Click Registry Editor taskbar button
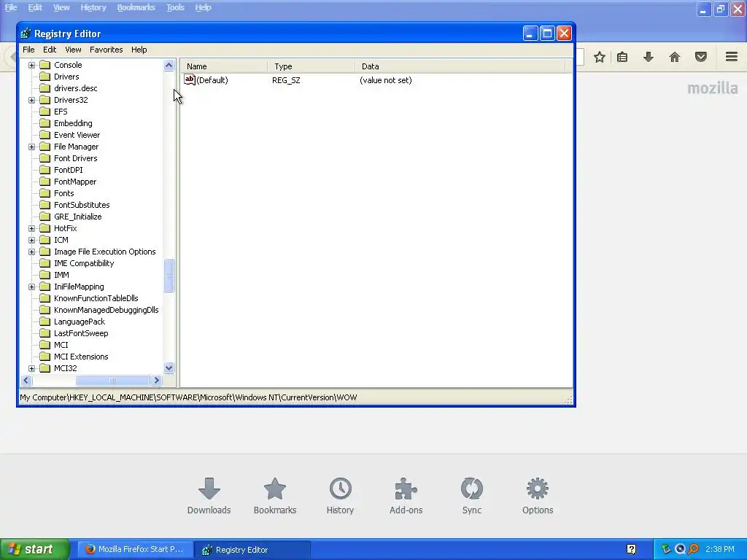 [252, 550]
